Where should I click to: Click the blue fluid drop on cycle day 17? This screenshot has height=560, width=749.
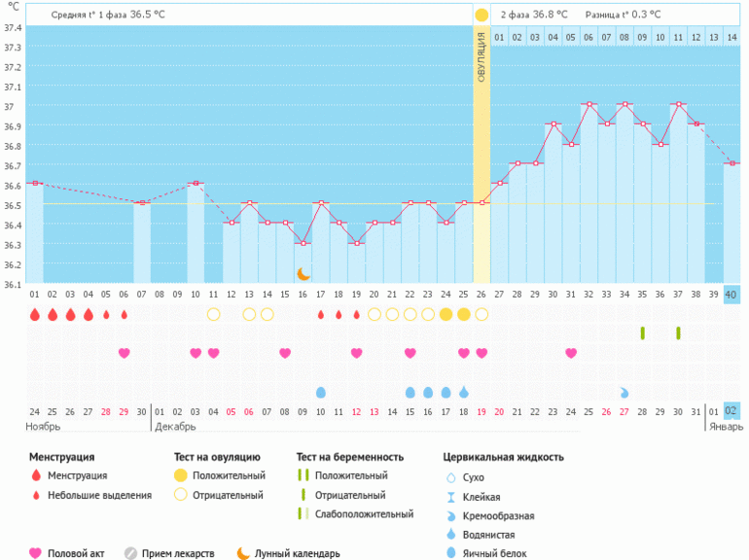click(321, 392)
